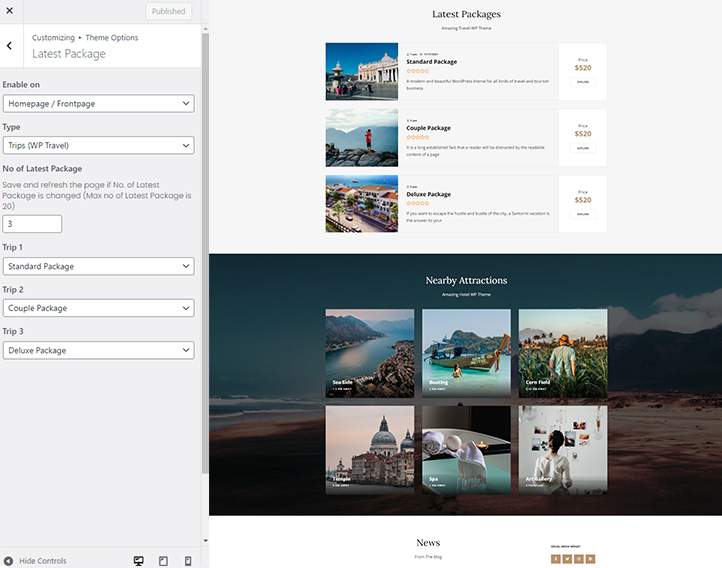Go back using the left chevron arrow
The height and width of the screenshot is (568, 722).
(9, 46)
